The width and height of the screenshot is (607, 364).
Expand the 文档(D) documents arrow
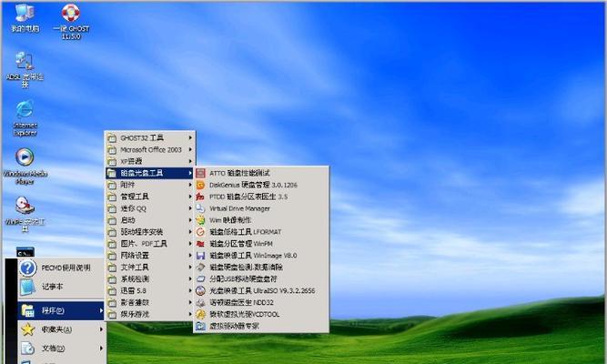(x=101, y=349)
